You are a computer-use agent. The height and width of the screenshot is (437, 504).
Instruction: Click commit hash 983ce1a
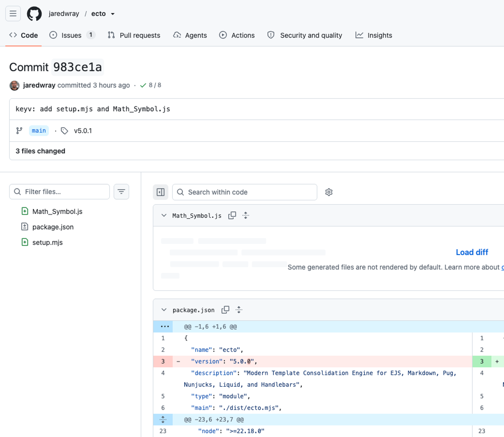pos(77,67)
